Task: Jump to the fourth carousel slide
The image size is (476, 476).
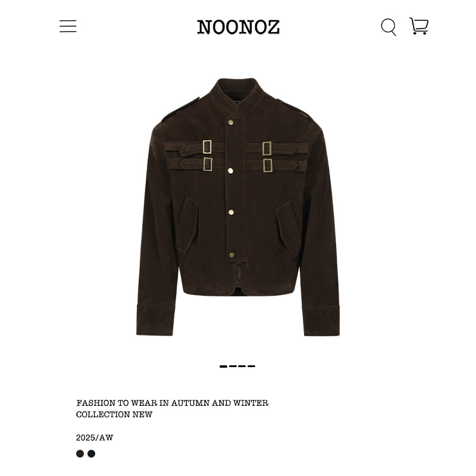Action: [251, 367]
